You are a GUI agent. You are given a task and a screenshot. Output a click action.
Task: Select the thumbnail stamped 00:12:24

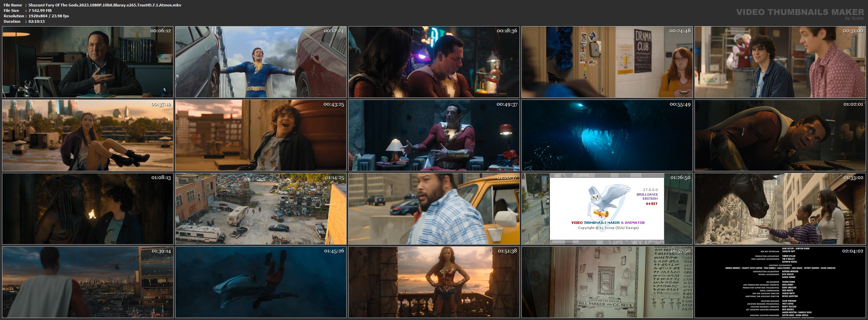[x=261, y=62]
